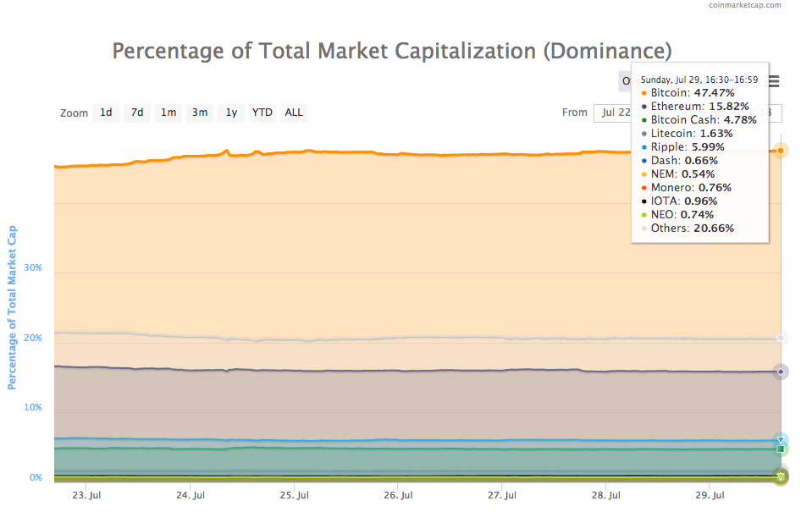This screenshot has height=523, width=812.
Task: Switch to the YTD zoom range tab
Action: click(x=262, y=113)
